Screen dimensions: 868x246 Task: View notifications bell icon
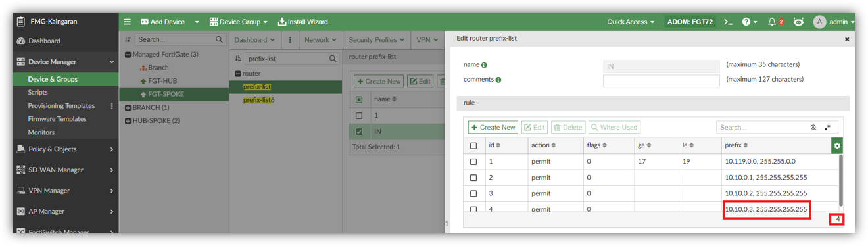click(772, 22)
